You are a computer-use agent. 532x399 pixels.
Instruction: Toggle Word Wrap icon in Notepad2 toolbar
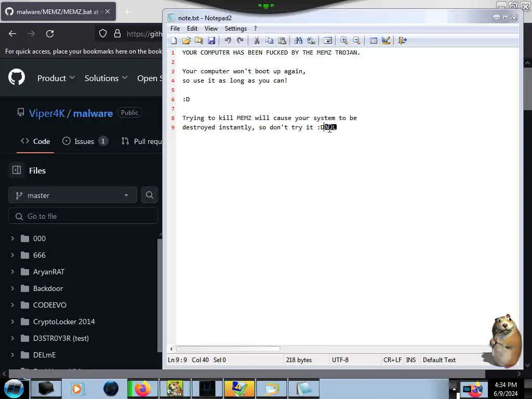click(328, 41)
